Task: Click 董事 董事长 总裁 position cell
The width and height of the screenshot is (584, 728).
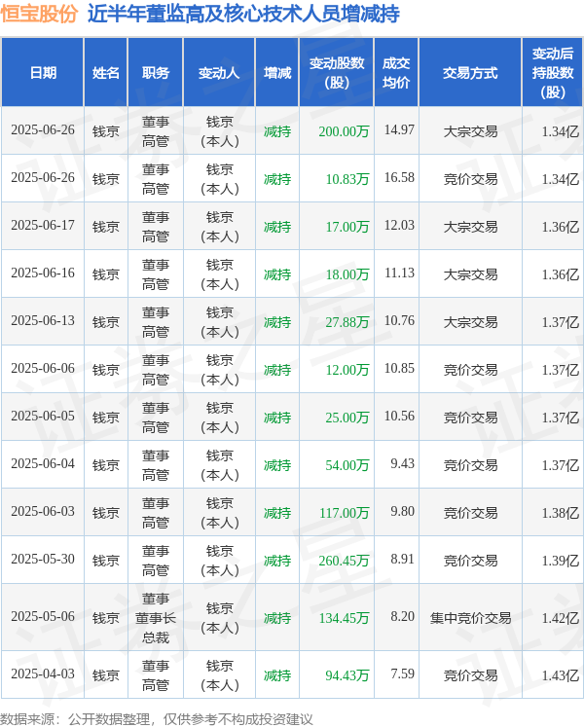Action: coord(156,618)
